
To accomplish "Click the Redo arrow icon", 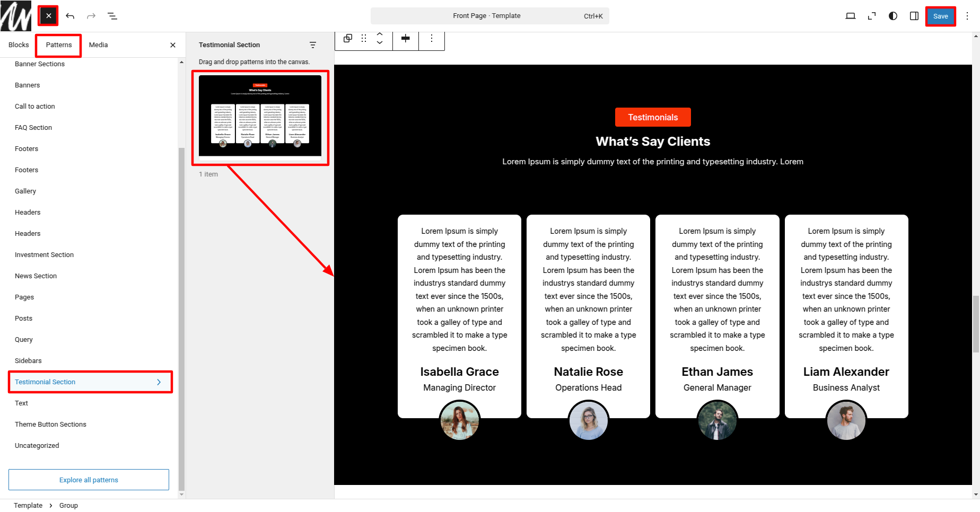I will tap(91, 16).
